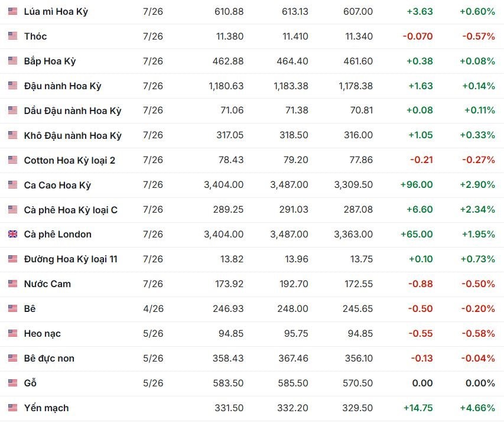Click the 4/26 contract month for Bê
Screen dimensions: 504x423
153,308
